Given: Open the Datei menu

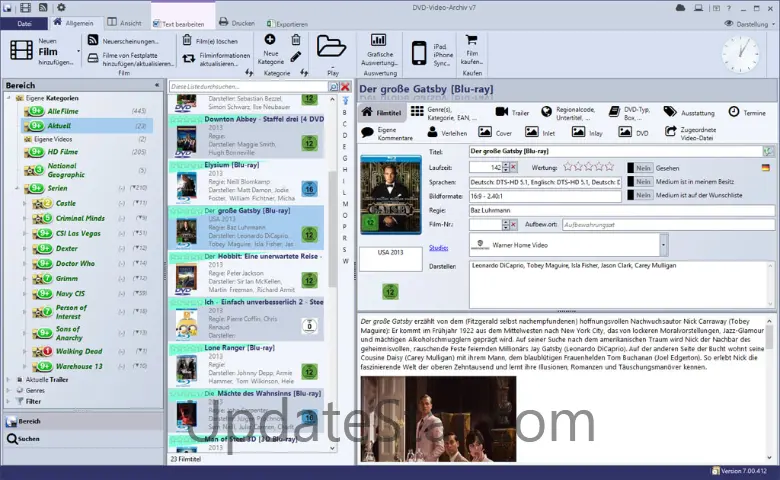Looking at the screenshot, I should tap(24, 23).
